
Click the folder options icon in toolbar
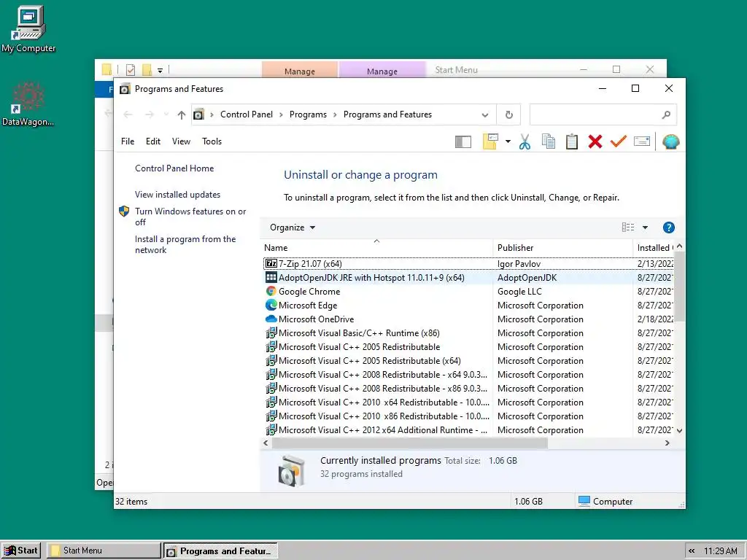point(490,141)
